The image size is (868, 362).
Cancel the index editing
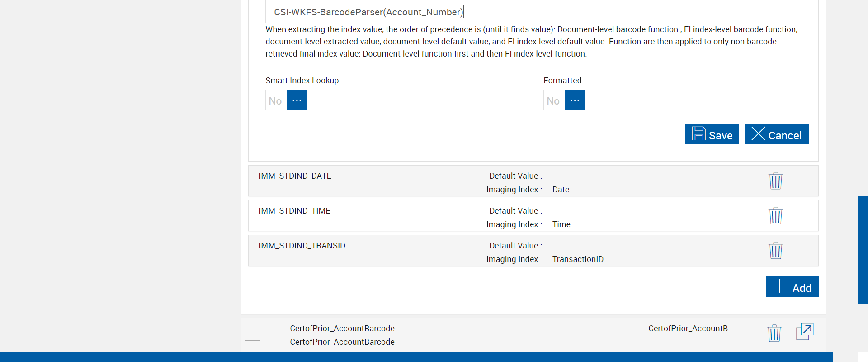coord(777,134)
